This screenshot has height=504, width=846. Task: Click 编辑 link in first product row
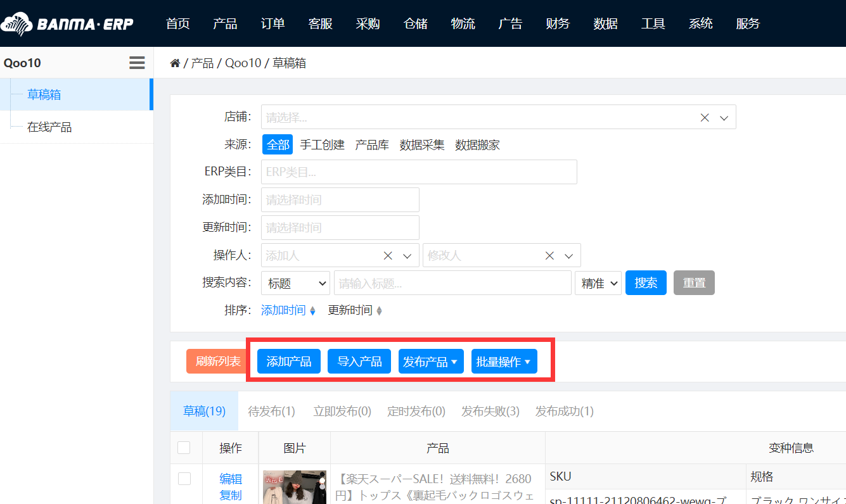coord(231,479)
